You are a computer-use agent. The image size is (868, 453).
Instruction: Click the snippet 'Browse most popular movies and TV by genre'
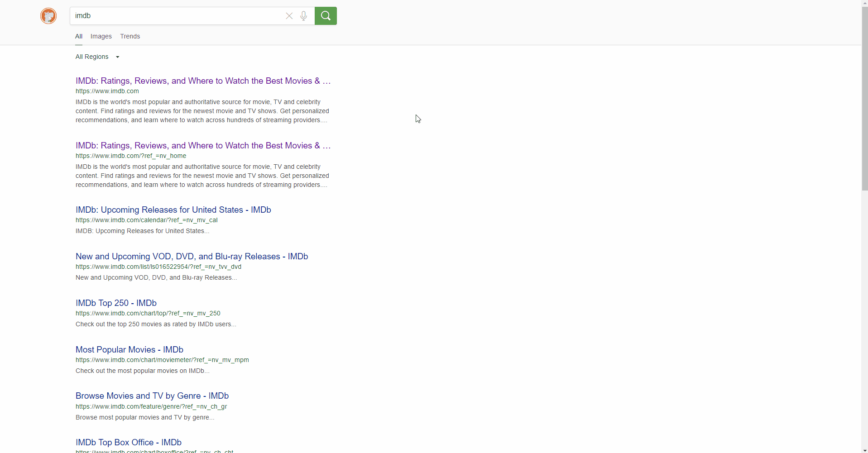(145, 417)
